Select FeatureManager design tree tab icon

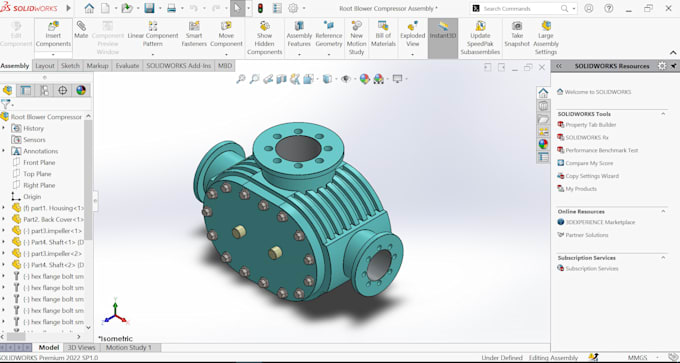[7, 90]
